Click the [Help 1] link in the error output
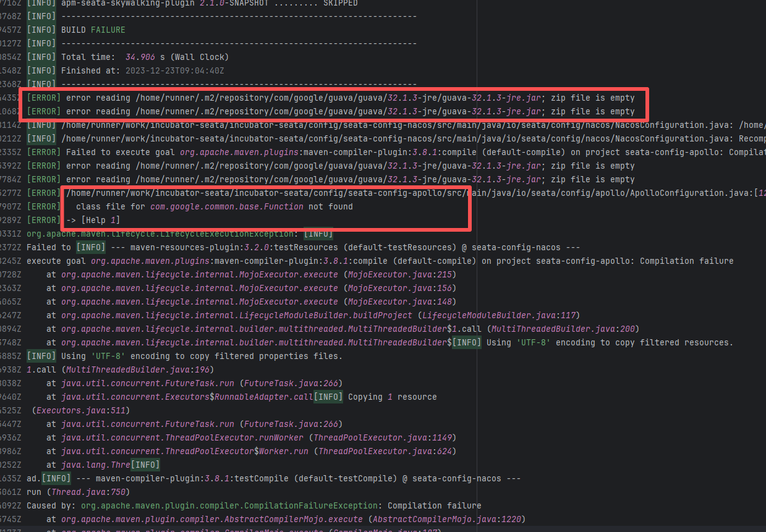Image resolution: width=766 pixels, height=532 pixels. (100, 221)
